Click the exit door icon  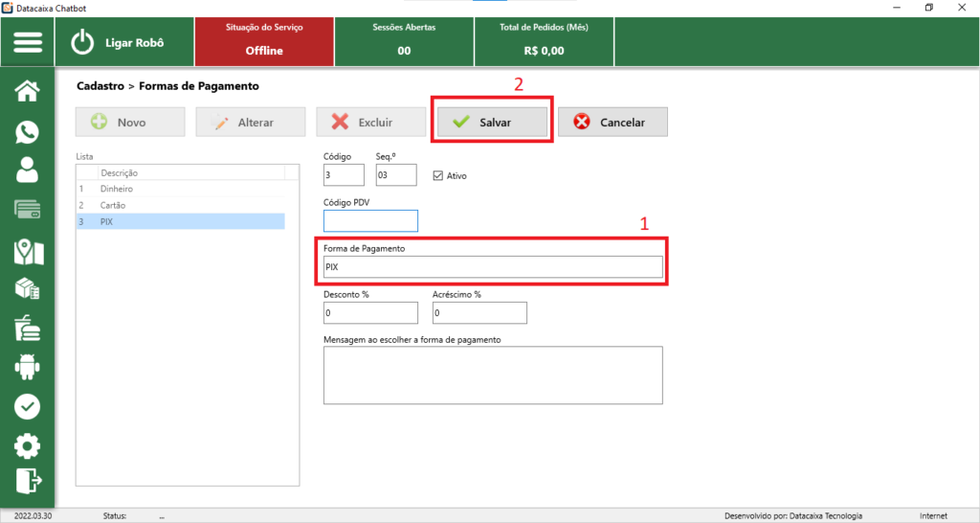click(x=28, y=480)
